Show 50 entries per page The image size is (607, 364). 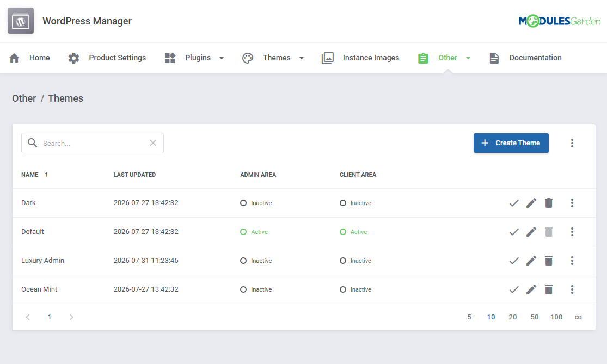pos(535,317)
